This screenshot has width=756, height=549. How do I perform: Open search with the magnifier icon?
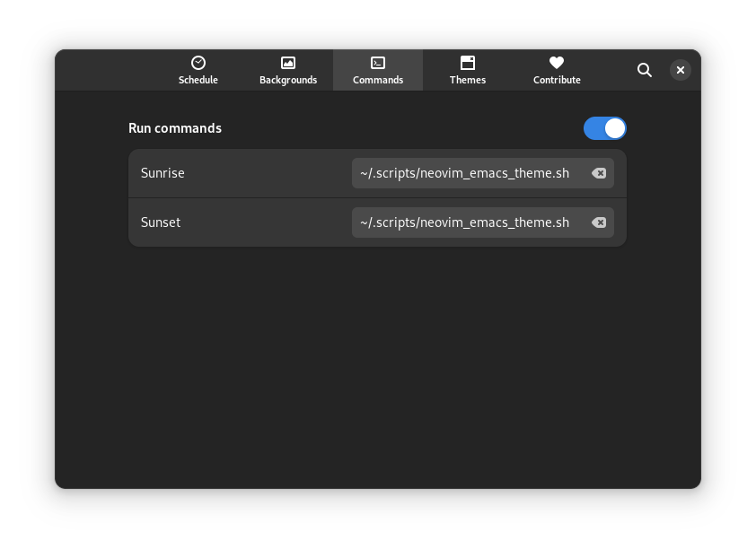pyautogui.click(x=645, y=70)
